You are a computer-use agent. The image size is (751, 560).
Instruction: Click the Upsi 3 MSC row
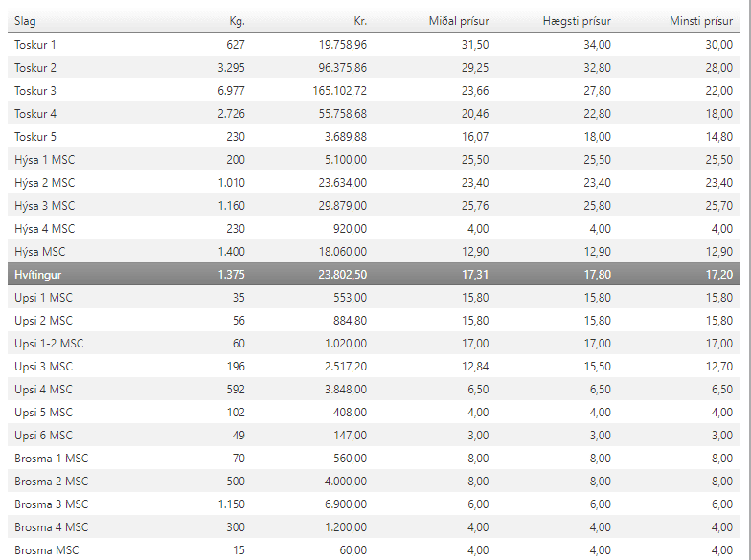pos(374,366)
